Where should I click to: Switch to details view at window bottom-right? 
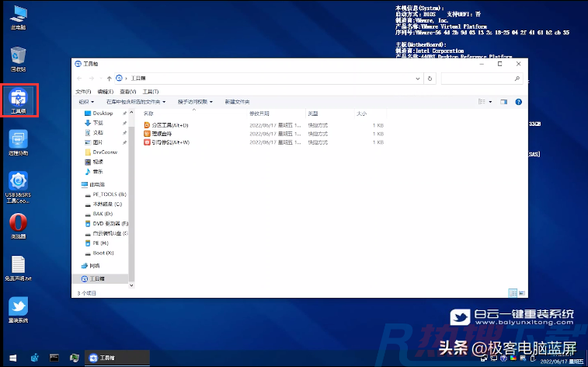(513, 292)
